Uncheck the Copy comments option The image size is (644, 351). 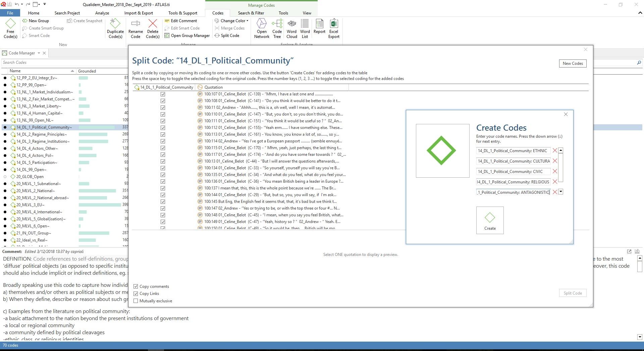click(x=136, y=287)
